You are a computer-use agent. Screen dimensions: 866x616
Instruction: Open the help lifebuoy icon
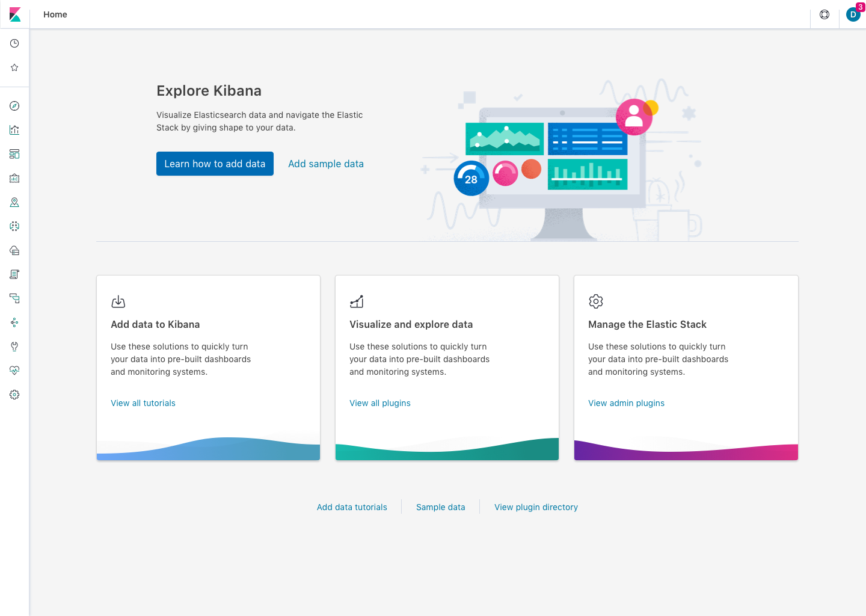coord(825,14)
